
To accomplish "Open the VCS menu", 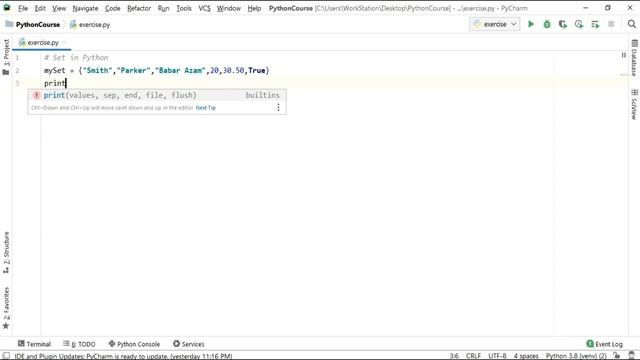I will (204, 8).
